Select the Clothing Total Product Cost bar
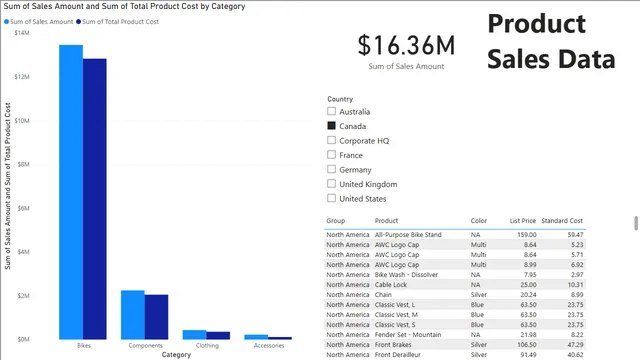Screen dimensions: 640x360 pyautogui.click(x=218, y=336)
